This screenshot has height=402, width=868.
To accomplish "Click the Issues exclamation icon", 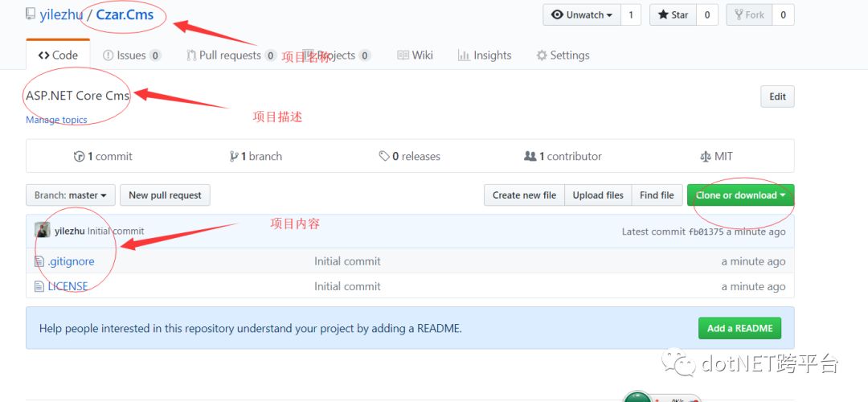I will [x=108, y=55].
